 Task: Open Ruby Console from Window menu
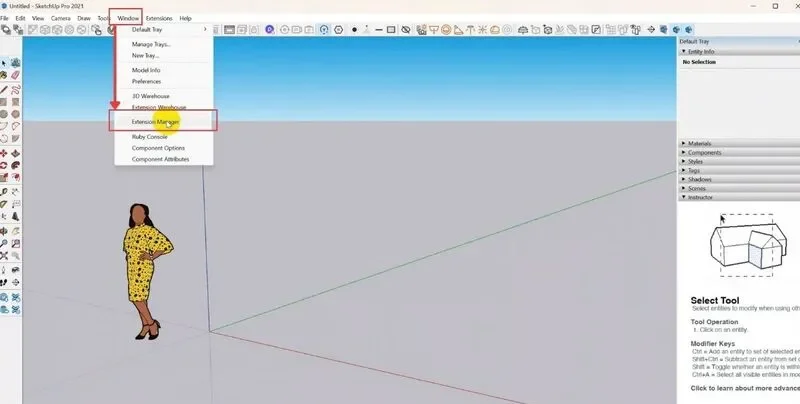(x=164, y=137)
